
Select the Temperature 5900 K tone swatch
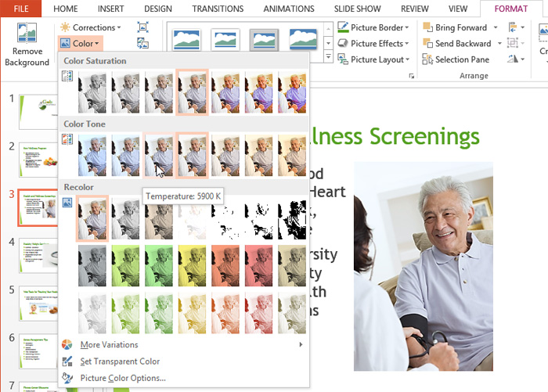coord(159,156)
